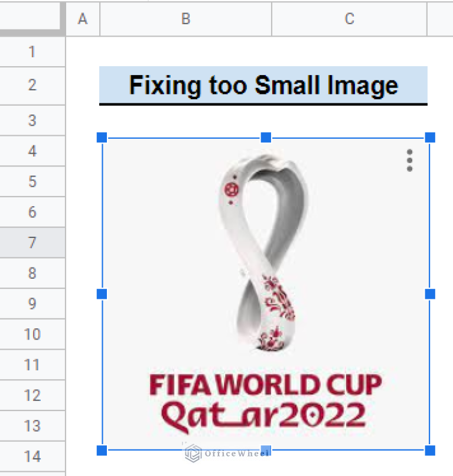This screenshot has width=453, height=476.
Task: Select row 14 header
Action: click(x=32, y=457)
